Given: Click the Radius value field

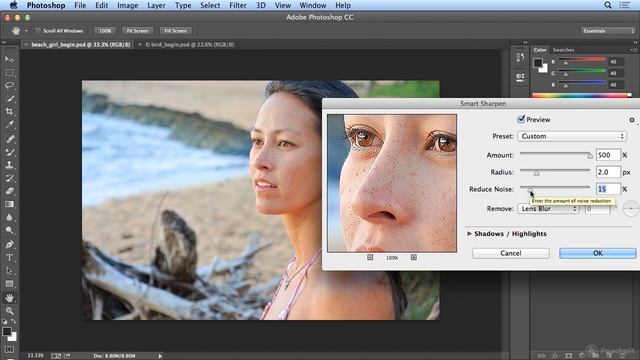Looking at the screenshot, I should pyautogui.click(x=608, y=172).
